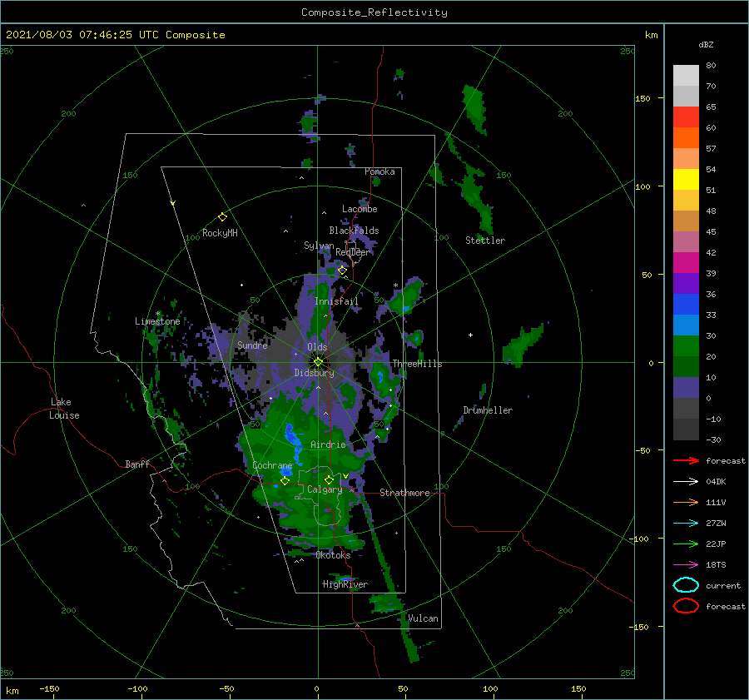Screen dimensions: 749x700
Task: Click the magenta 42 dBZ legend swatch
Action: tap(686, 263)
